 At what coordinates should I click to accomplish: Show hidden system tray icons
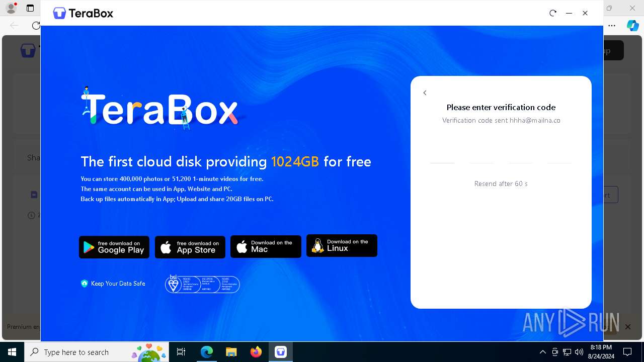click(542, 352)
